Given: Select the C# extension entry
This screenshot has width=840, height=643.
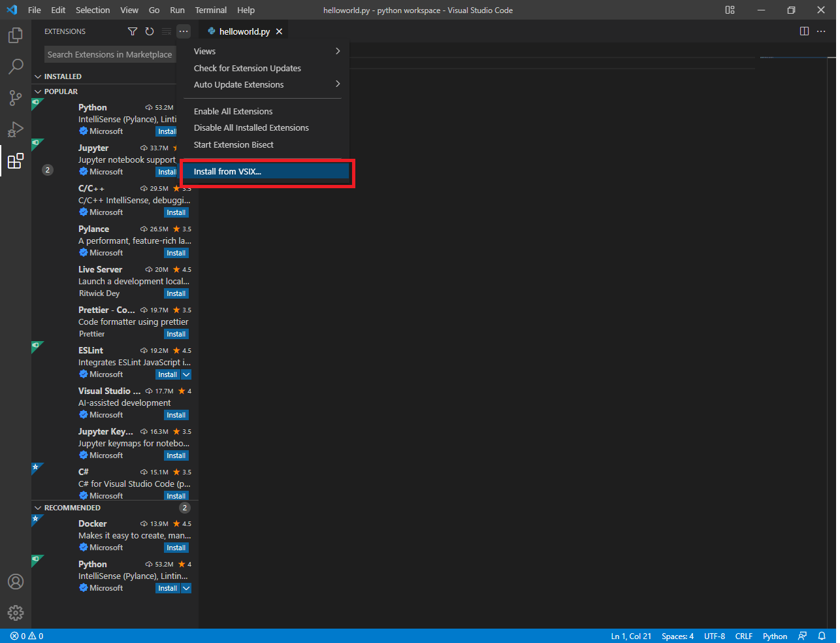Looking at the screenshot, I should coord(115,484).
